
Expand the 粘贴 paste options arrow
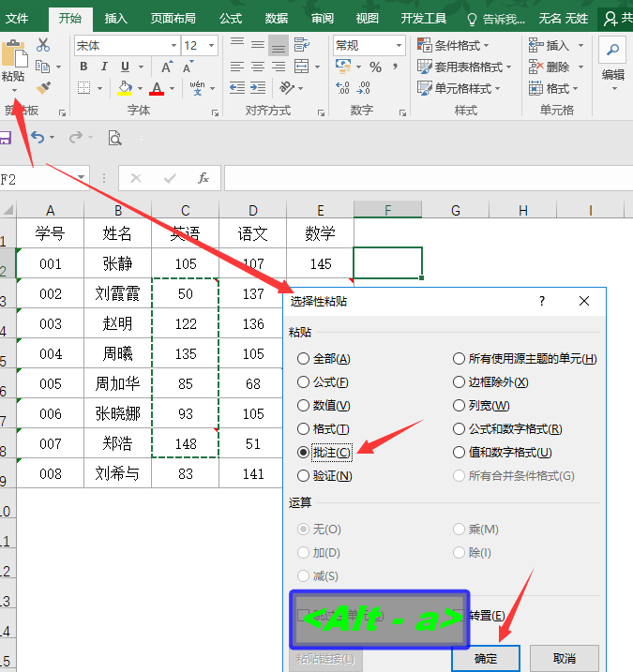point(14,90)
